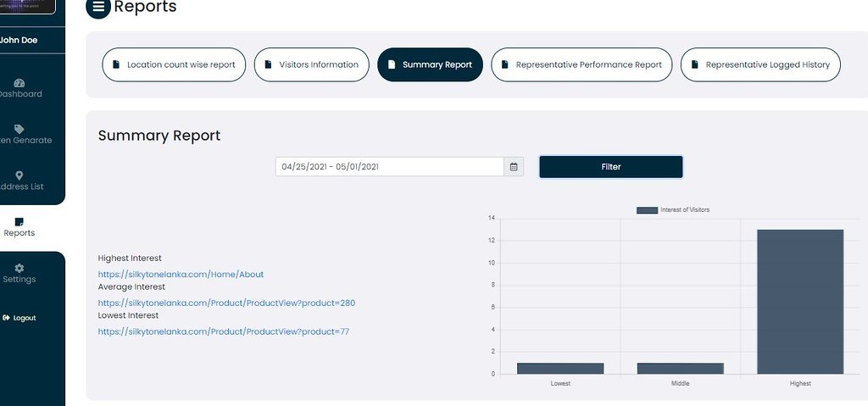Open the Average Interest product=280 link
Image resolution: width=868 pixels, height=406 pixels.
tap(226, 303)
